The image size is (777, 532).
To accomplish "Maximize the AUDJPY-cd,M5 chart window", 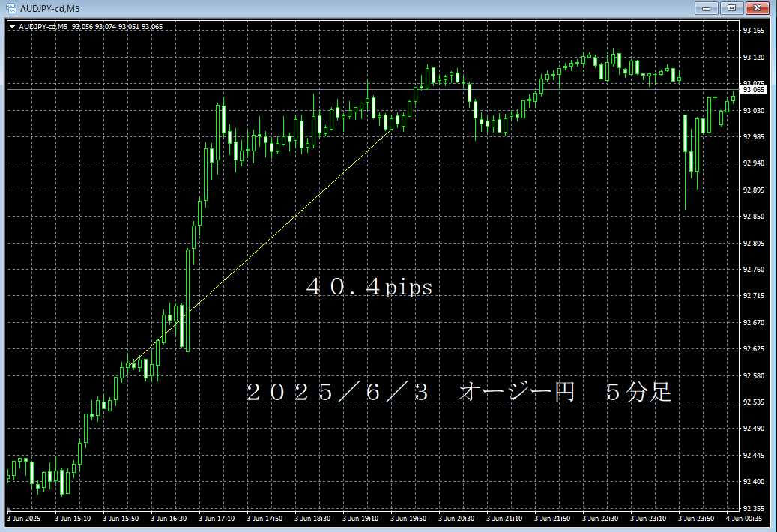I will pos(731,8).
